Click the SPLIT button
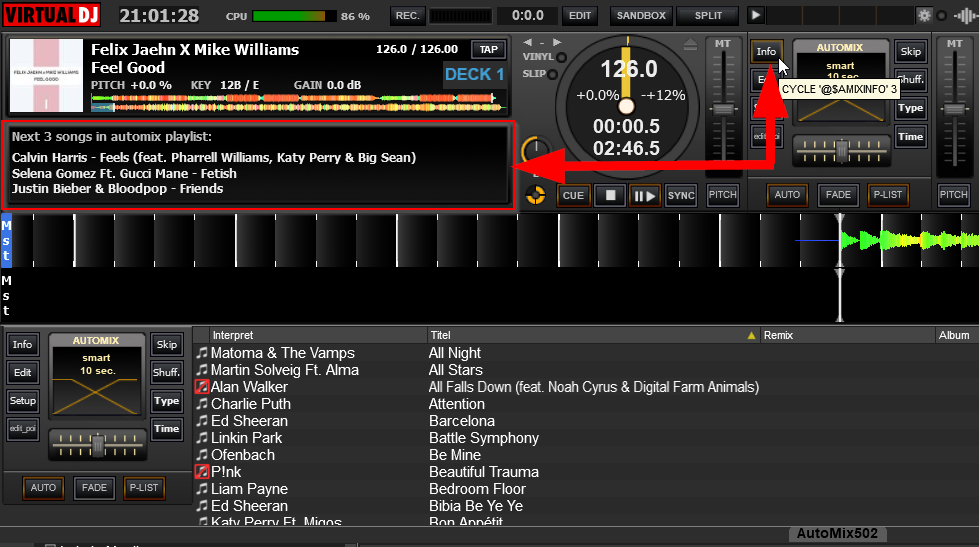The width and height of the screenshot is (979, 547). tap(708, 16)
